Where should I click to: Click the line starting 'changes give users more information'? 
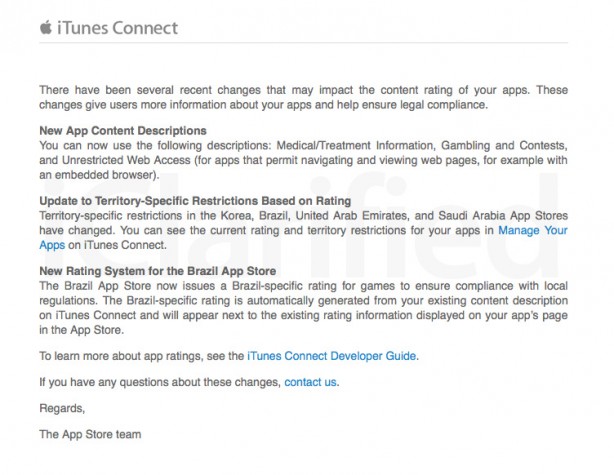pos(264,105)
